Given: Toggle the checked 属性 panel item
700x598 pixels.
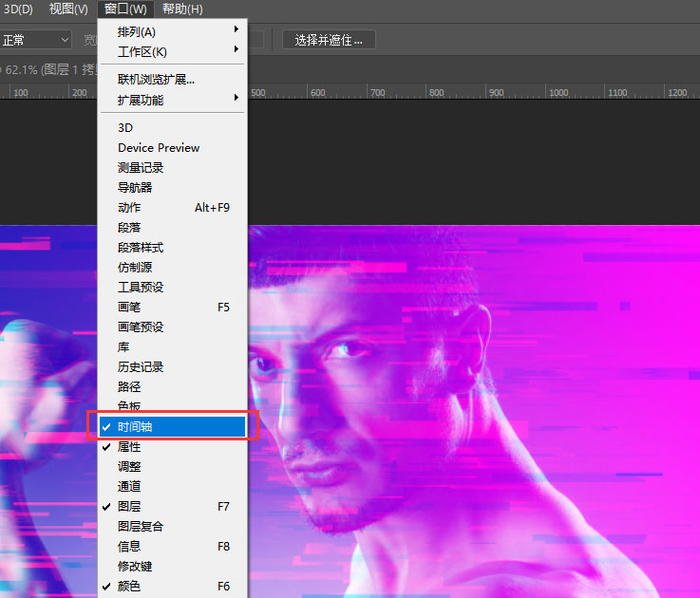Looking at the screenshot, I should 172,447.
